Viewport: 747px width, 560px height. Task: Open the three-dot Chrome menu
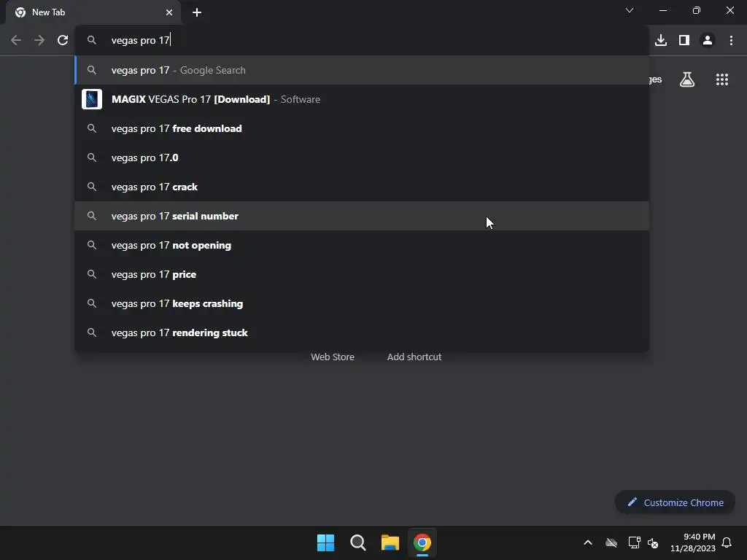coord(731,41)
